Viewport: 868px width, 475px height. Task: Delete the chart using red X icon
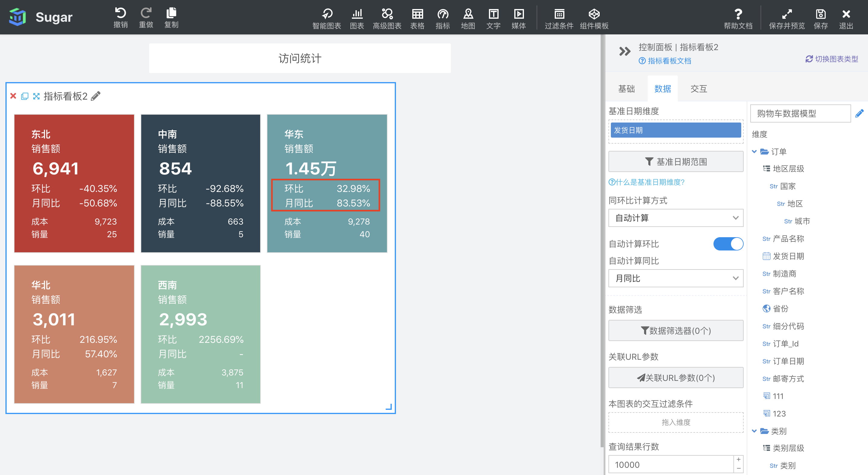pos(14,96)
